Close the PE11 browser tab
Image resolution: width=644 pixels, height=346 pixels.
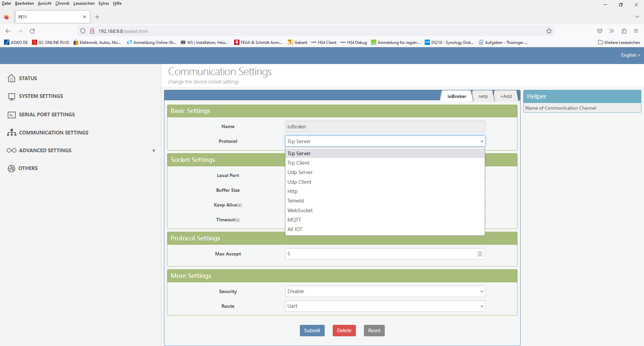pyautogui.click(x=85, y=17)
